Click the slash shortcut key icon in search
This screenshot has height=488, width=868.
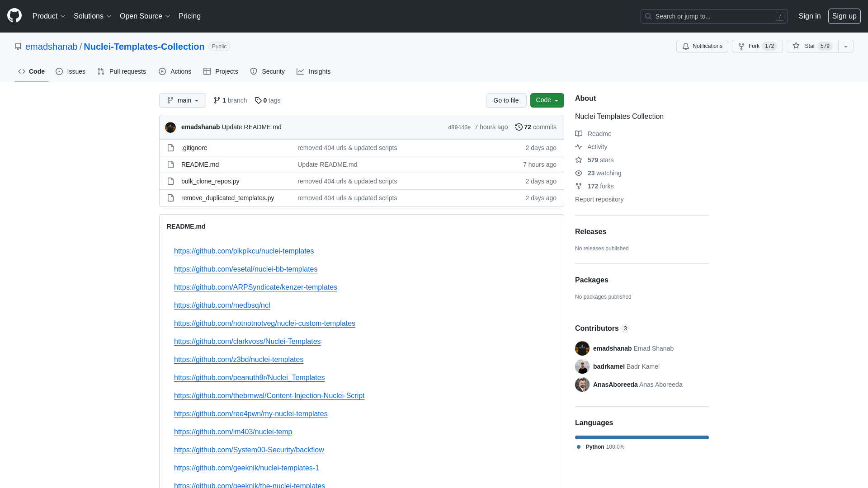780,16
